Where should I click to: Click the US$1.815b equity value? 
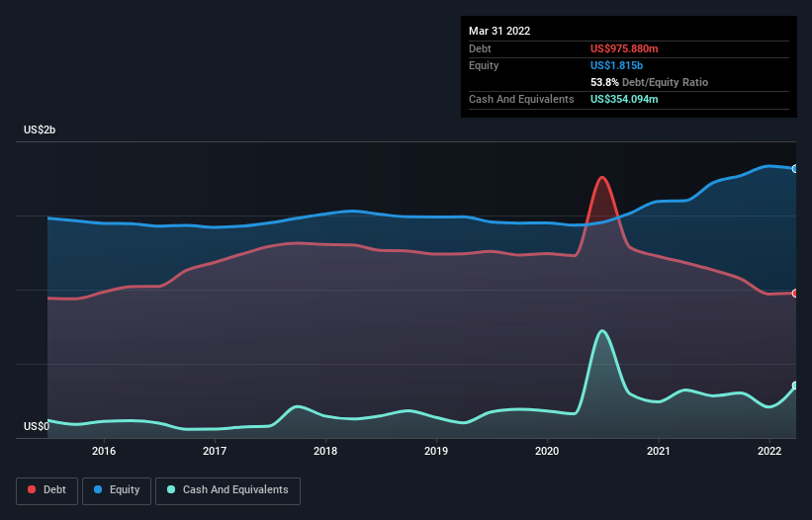(x=616, y=65)
